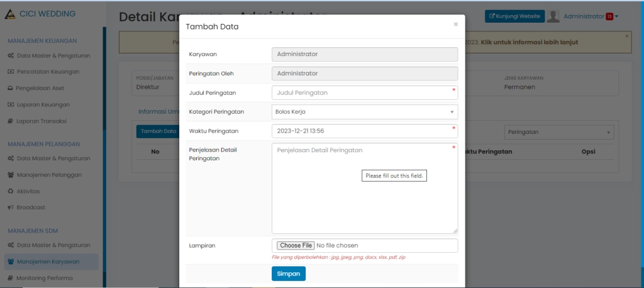
Task: Click the administrator avatar picture
Action: [x=553, y=16]
